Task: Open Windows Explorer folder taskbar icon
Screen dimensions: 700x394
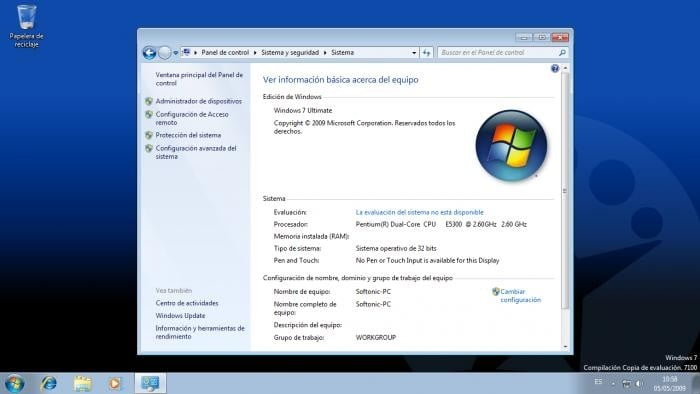Action: tap(82, 383)
